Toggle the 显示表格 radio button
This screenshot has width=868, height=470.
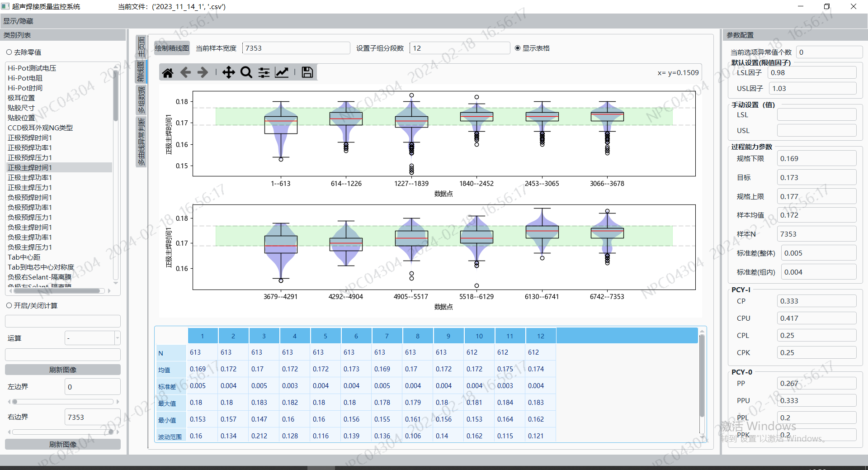click(518, 48)
